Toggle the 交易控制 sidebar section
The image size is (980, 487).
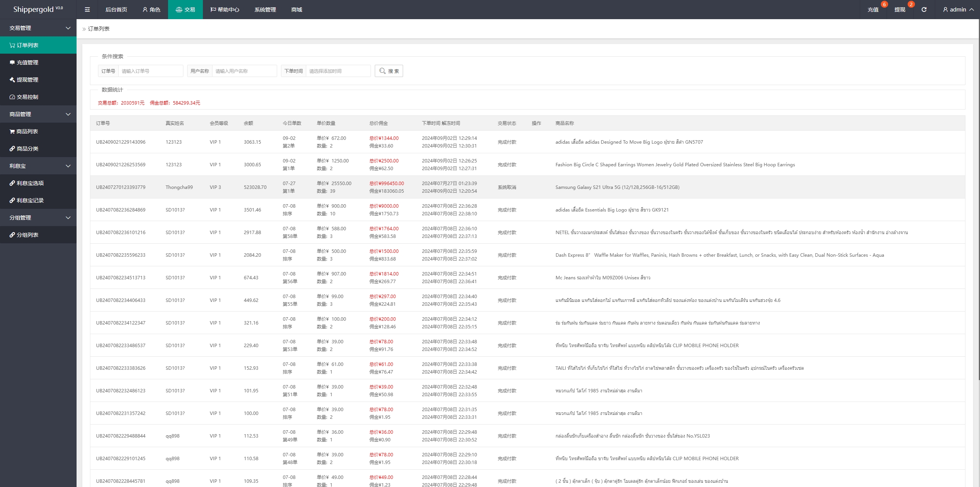(x=38, y=97)
